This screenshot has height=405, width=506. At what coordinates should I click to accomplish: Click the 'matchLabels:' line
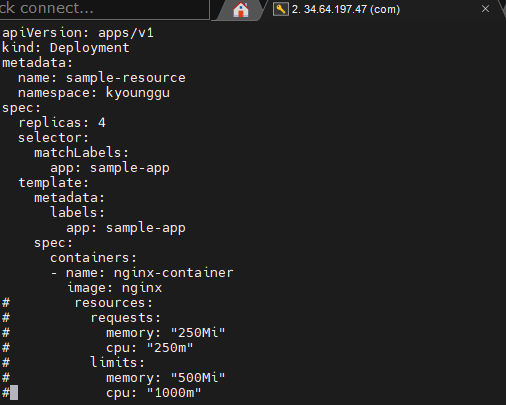(81, 153)
